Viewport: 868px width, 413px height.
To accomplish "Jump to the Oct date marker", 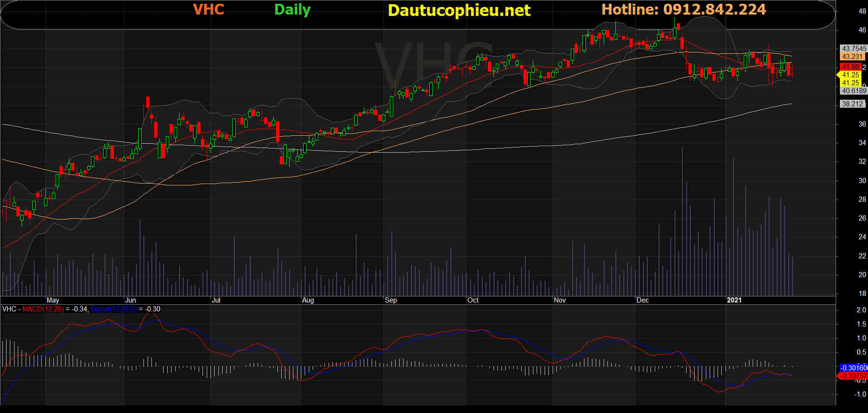I will coord(473,300).
